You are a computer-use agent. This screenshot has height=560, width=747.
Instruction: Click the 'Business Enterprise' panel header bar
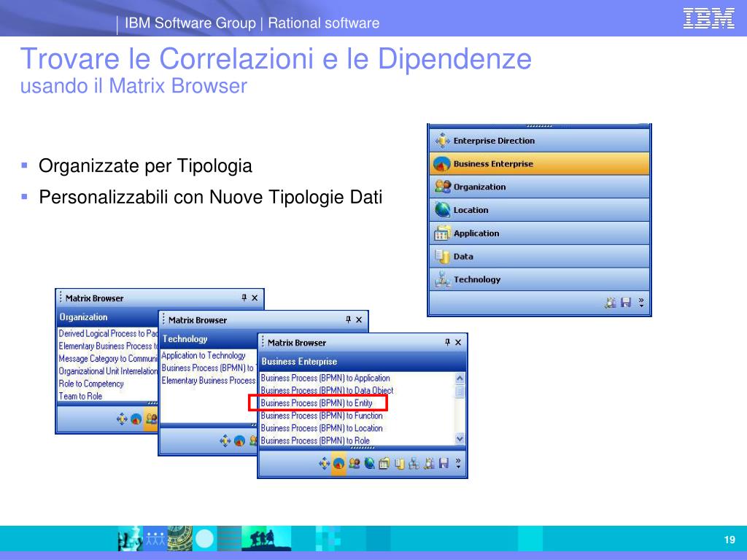click(362, 362)
